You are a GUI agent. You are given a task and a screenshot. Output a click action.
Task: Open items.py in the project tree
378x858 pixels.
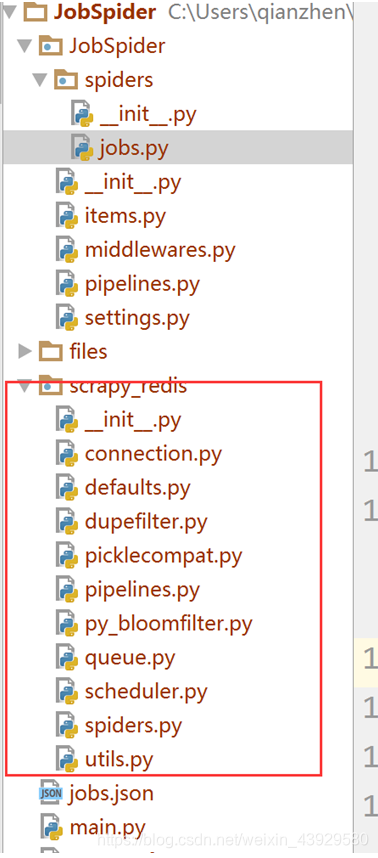coord(125,216)
